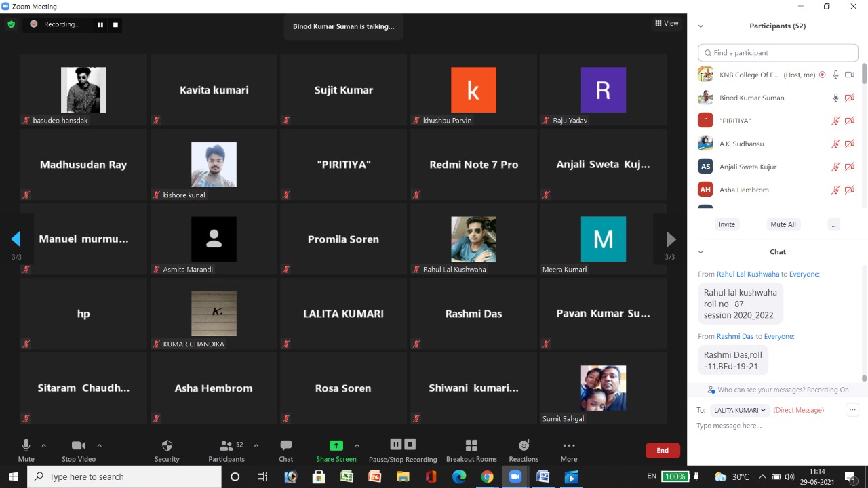Toggle the Chat panel from the toolbar
Viewport: 868px width, 488px height.
click(286, 451)
